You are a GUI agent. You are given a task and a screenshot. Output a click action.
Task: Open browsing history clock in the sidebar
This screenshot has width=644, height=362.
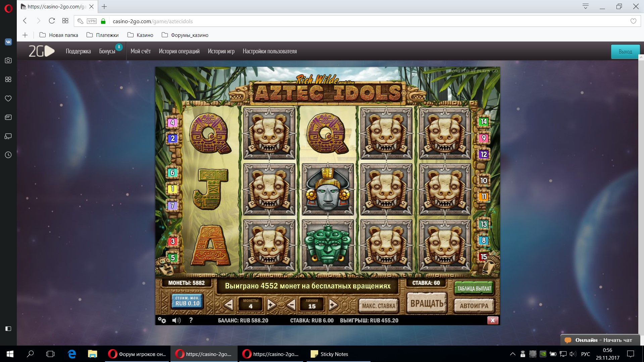click(8, 155)
